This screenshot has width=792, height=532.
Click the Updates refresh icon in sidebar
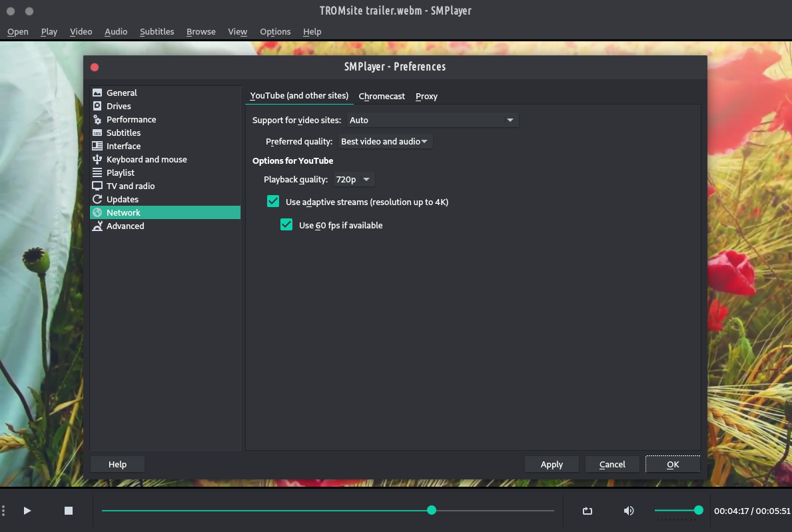[x=97, y=200]
